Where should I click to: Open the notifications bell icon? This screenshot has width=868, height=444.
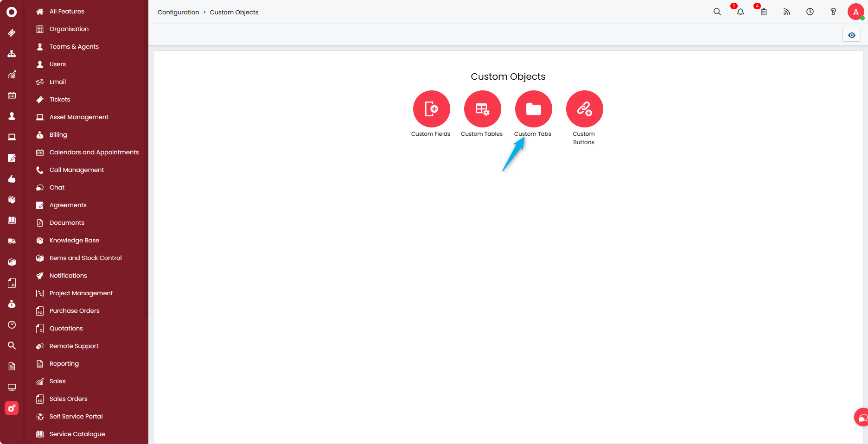pyautogui.click(x=740, y=12)
